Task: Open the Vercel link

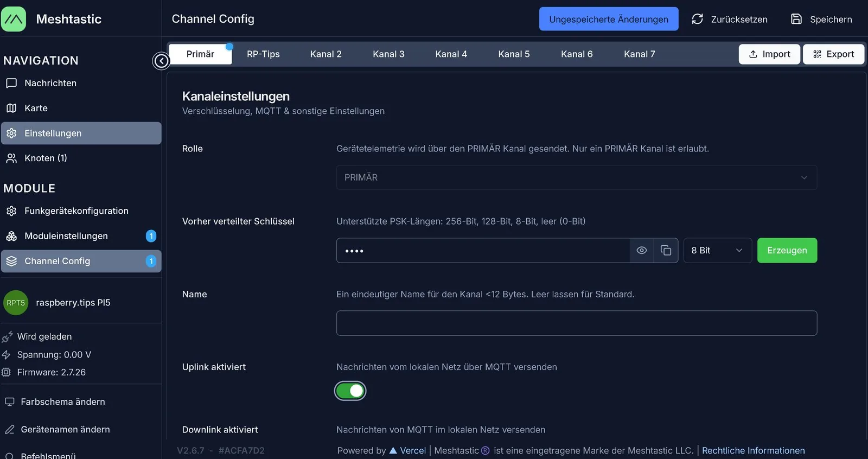Action: [x=407, y=450]
